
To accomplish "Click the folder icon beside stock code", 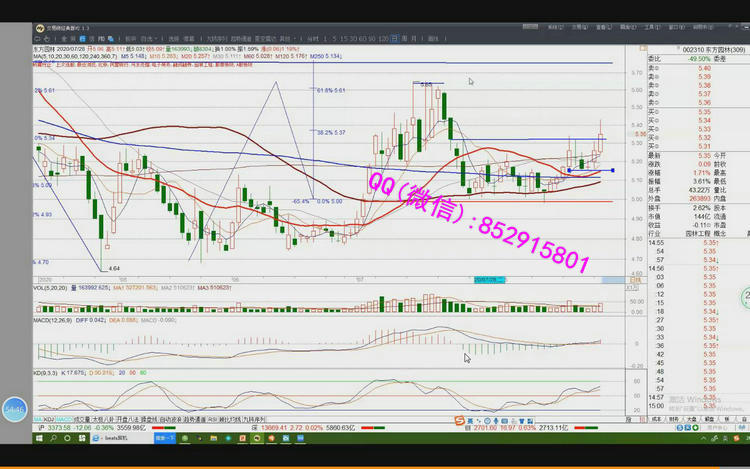I will tap(640, 48).
